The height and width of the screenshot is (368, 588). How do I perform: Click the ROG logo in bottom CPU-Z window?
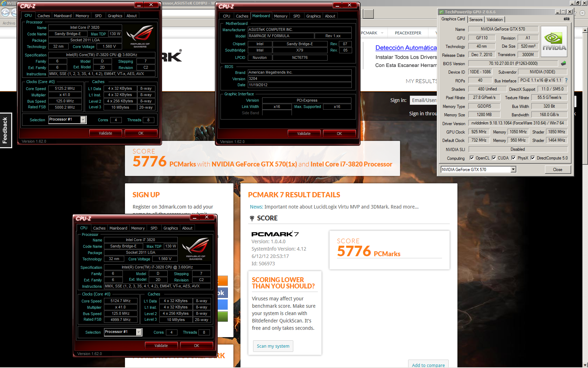[196, 248]
